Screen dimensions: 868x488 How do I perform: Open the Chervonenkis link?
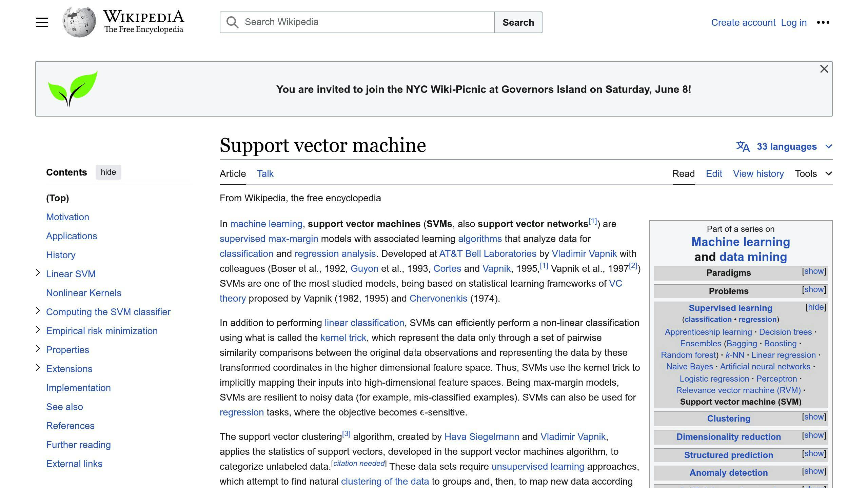coord(438,298)
